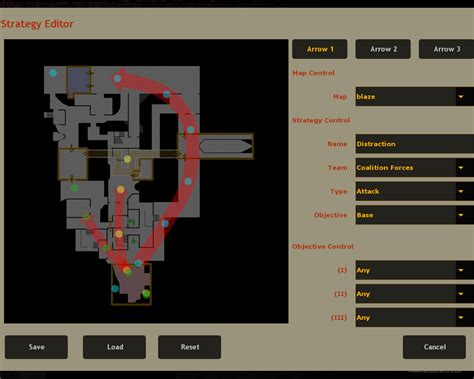Reset the strategy editor

(x=189, y=347)
